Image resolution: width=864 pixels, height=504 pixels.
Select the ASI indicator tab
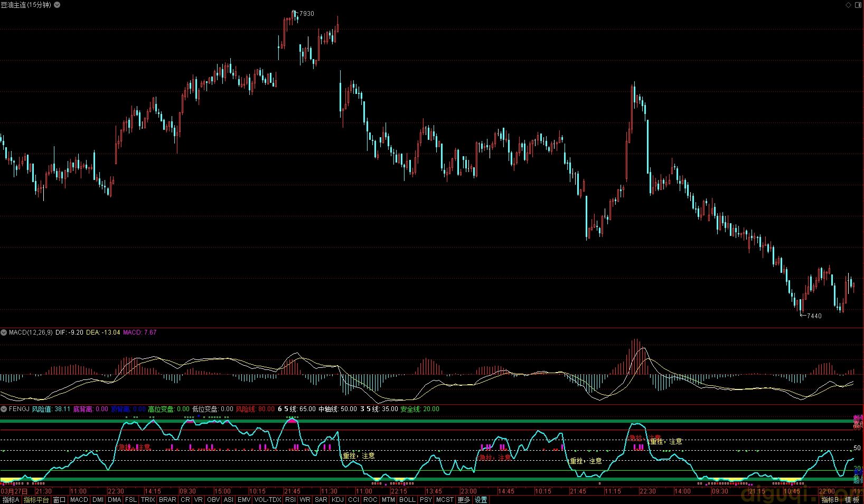[x=229, y=500]
